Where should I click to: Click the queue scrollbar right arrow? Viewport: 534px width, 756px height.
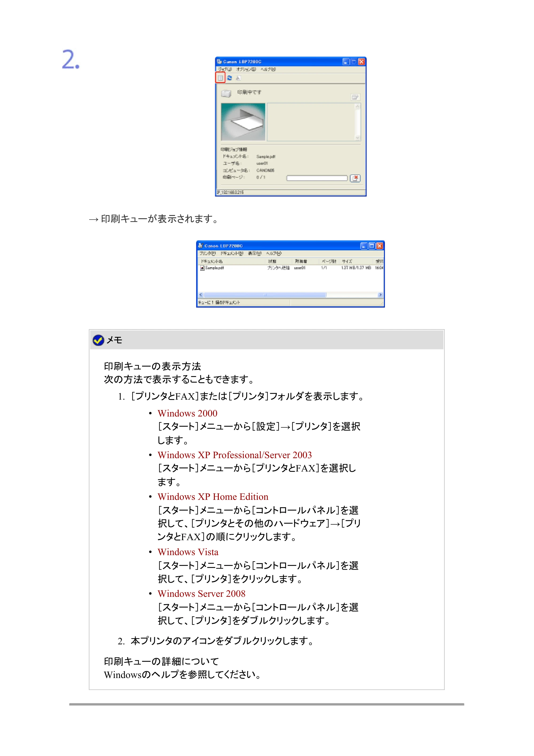tap(380, 295)
